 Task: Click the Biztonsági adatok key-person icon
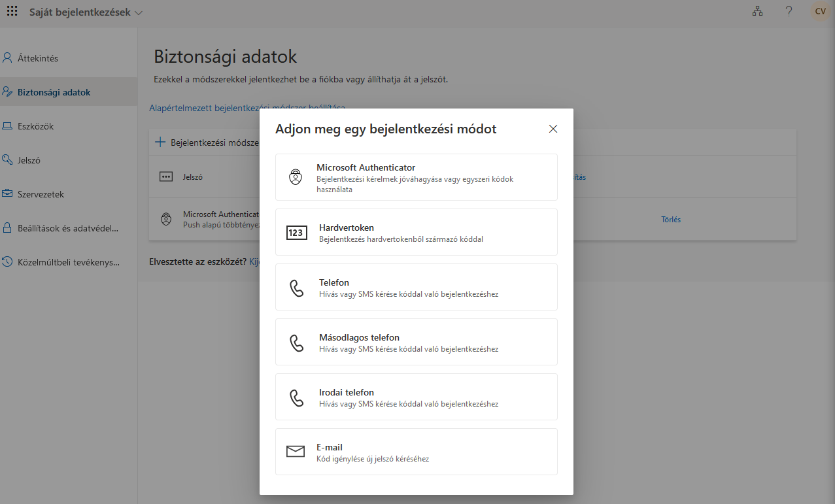7,92
